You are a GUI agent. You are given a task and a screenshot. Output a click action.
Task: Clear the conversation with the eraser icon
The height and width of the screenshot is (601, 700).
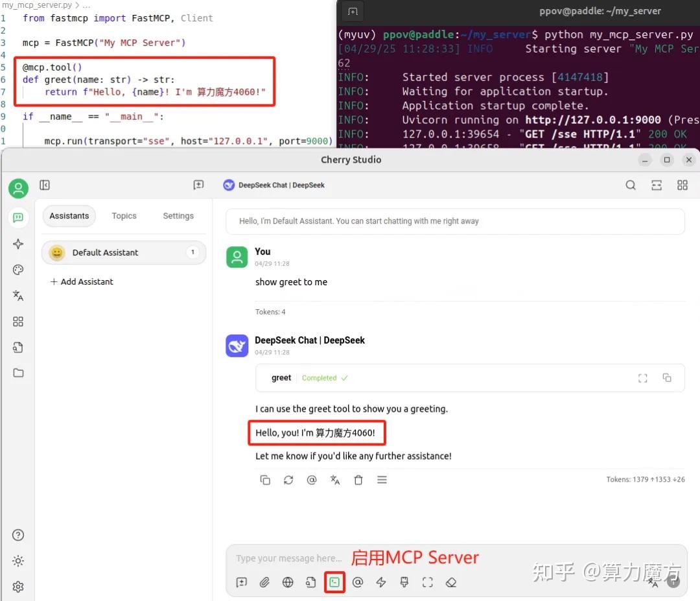click(x=450, y=582)
